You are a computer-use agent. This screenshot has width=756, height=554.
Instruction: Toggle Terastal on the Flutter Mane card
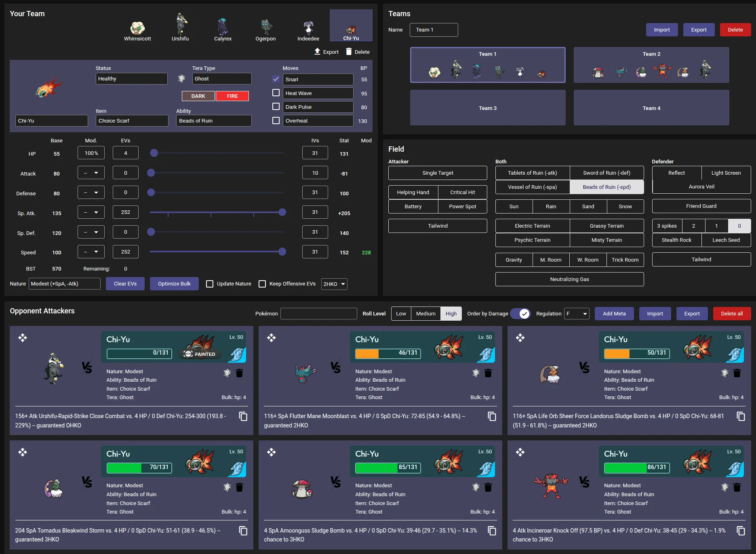[x=476, y=373]
